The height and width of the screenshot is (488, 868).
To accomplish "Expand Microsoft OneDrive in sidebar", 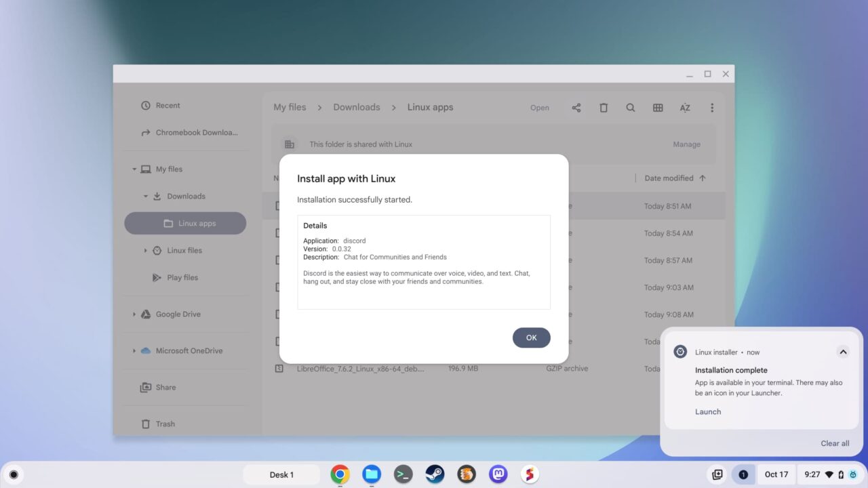I will (x=134, y=351).
